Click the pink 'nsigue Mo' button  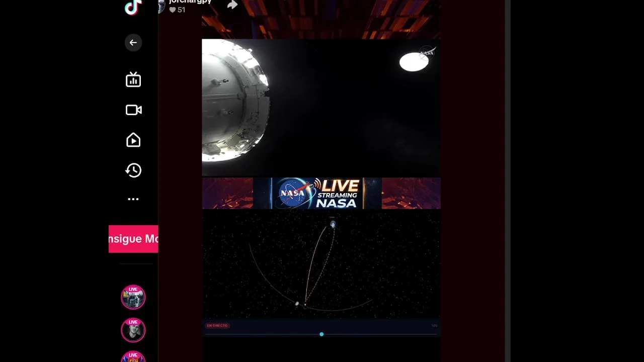point(133,239)
